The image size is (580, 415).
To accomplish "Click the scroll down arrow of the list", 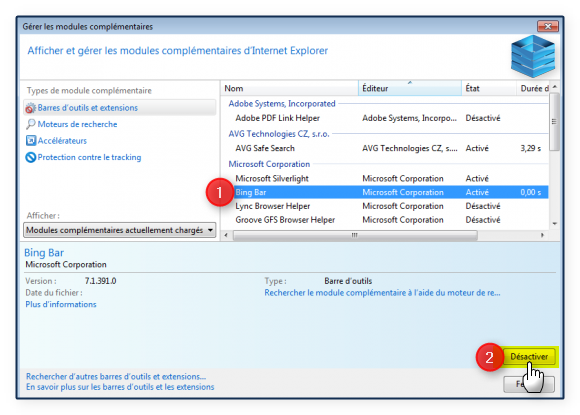I will (554, 223).
